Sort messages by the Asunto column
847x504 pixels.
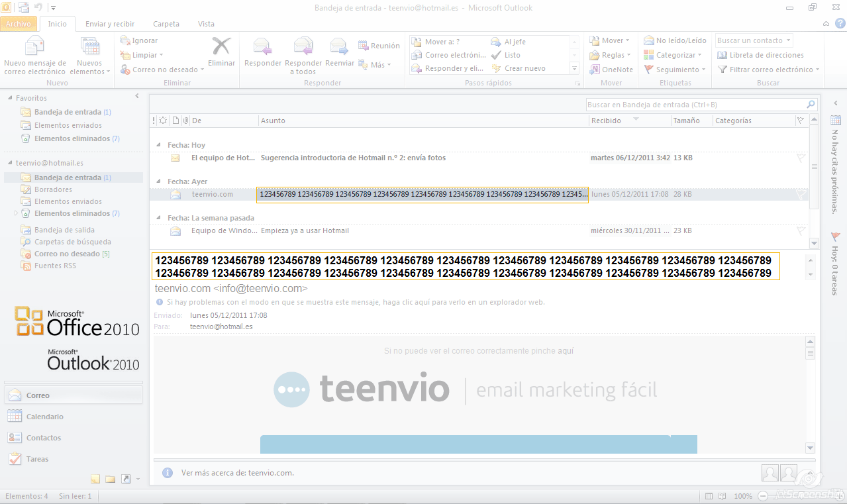[x=423, y=121]
